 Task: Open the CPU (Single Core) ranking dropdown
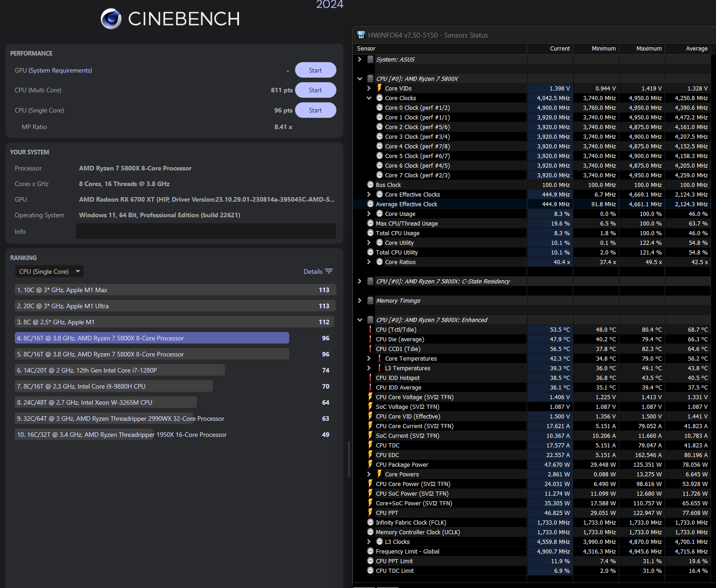[x=50, y=271]
